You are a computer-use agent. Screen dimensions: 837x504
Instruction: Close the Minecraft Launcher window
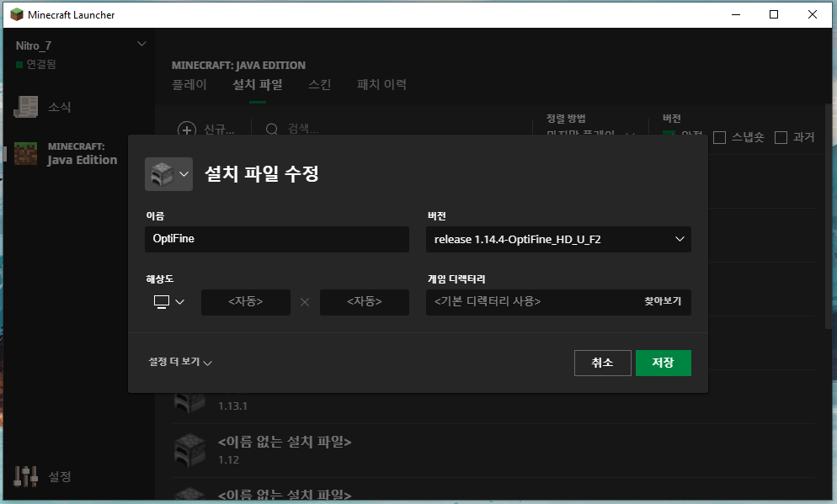(813, 14)
